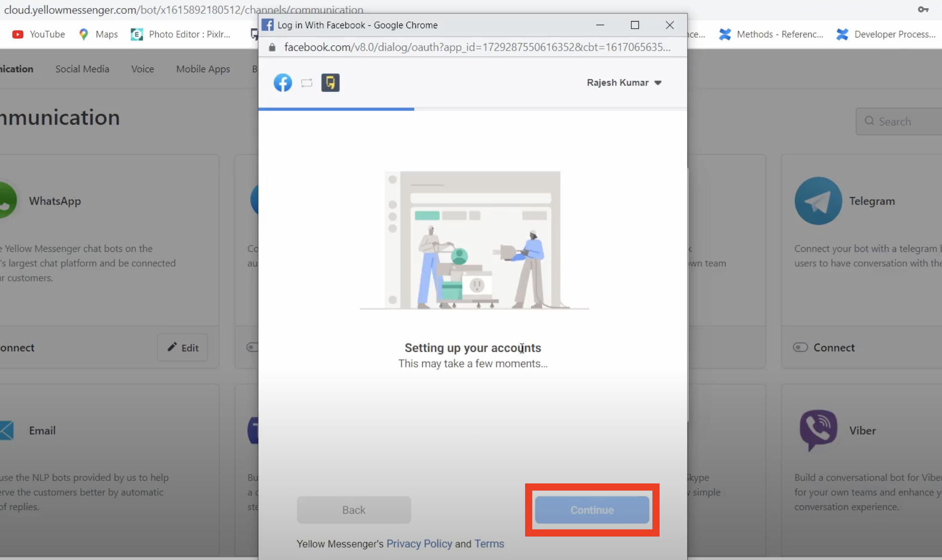This screenshot has width=942, height=560.
Task: Minimize the Log in With Facebook window
Action: click(600, 25)
